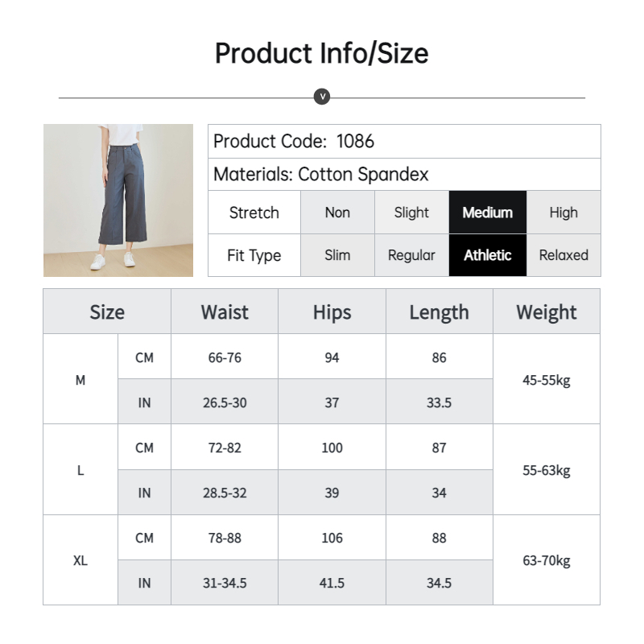Choose the Medium stretch option
The image size is (644, 644).
coord(488,213)
